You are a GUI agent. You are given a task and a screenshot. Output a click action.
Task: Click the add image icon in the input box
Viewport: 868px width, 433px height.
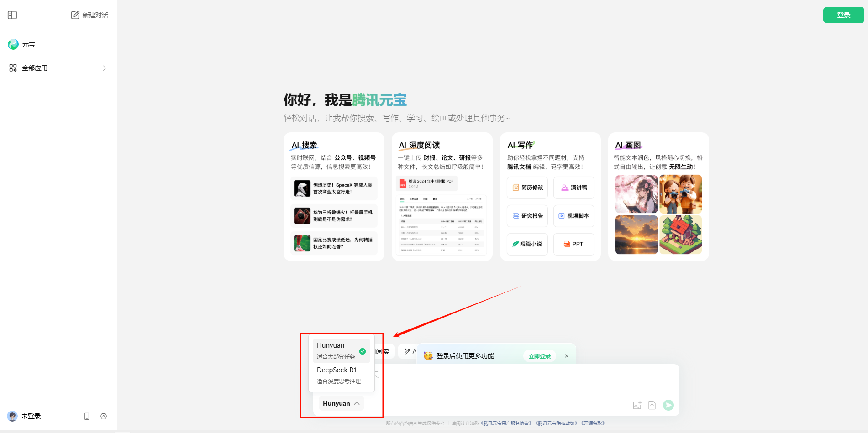(637, 405)
